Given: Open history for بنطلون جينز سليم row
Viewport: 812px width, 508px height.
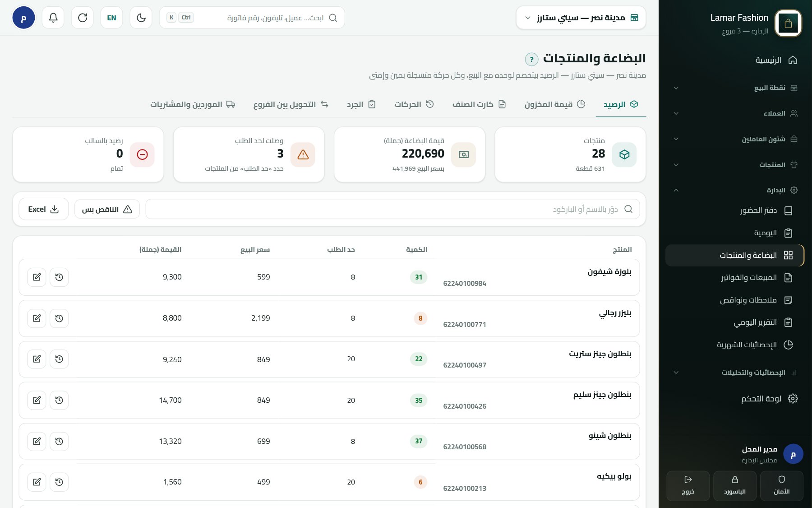Looking at the screenshot, I should pyautogui.click(x=59, y=400).
